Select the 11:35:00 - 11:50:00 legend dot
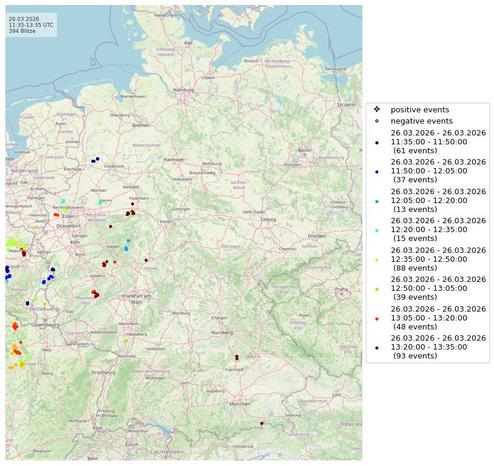This screenshot has width=494, height=466. click(x=377, y=142)
